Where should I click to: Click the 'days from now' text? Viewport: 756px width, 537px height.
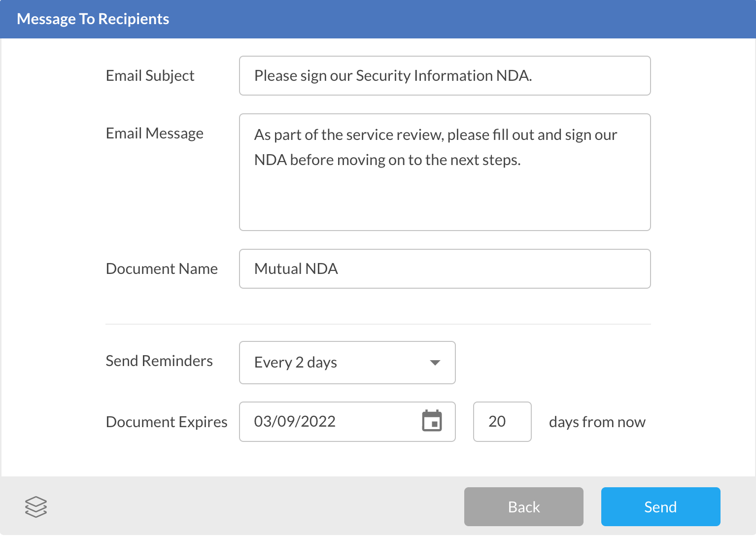point(597,422)
